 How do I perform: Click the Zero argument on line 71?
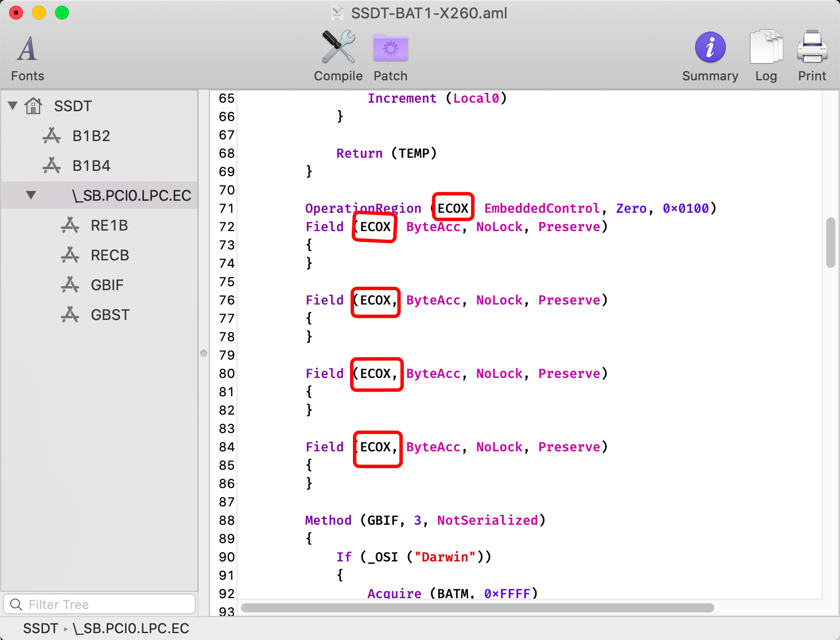[631, 208]
